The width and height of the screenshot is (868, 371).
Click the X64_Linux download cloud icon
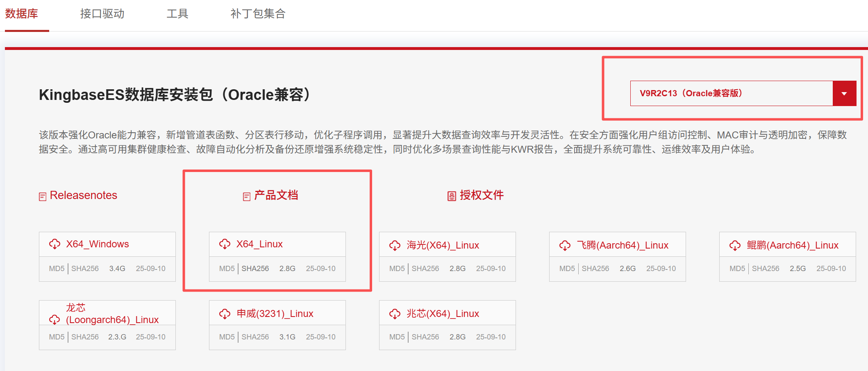pos(225,244)
